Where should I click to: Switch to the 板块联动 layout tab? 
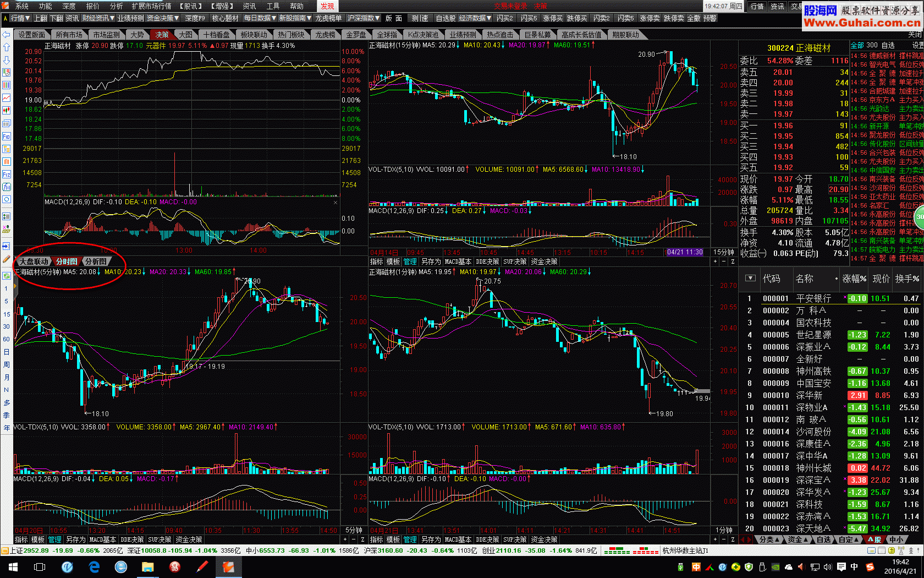pyautogui.click(x=254, y=35)
